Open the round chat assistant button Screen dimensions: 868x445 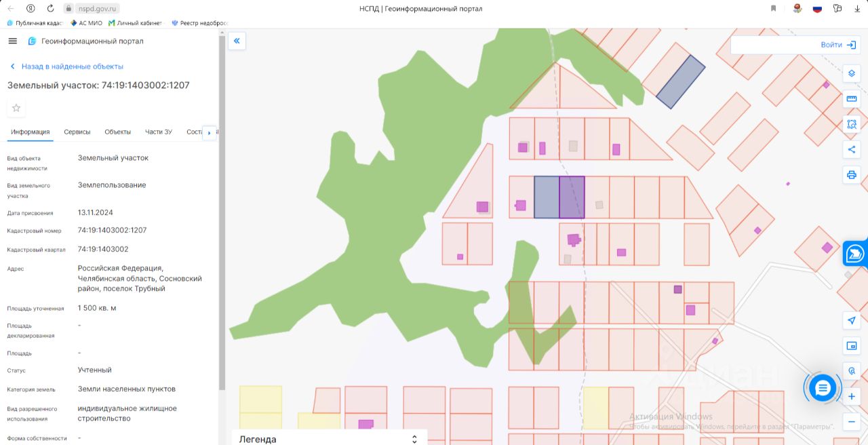[823, 388]
